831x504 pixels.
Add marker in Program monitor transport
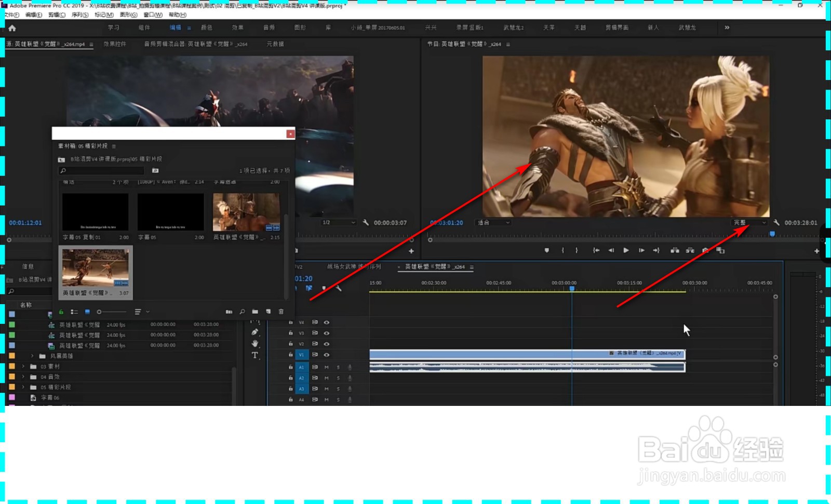(x=546, y=250)
